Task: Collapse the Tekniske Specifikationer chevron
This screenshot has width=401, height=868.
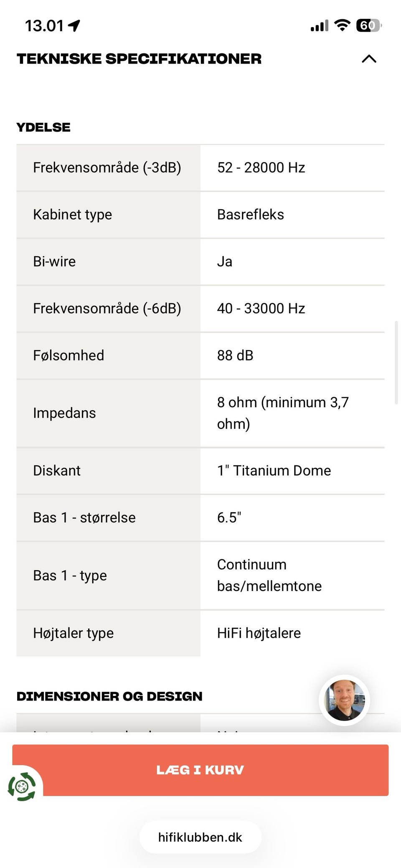Action: 369,59
